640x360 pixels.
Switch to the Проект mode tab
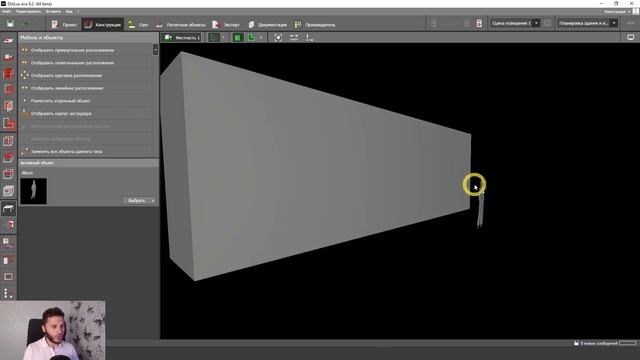tap(64, 24)
